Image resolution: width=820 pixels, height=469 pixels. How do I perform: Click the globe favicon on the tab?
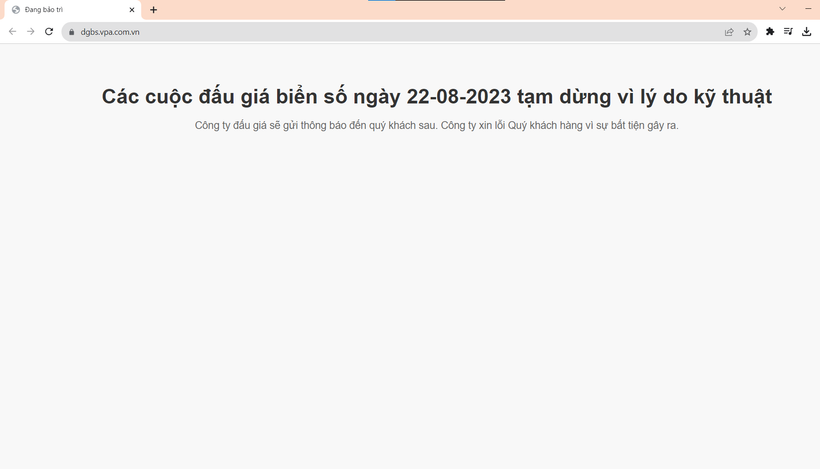point(16,10)
